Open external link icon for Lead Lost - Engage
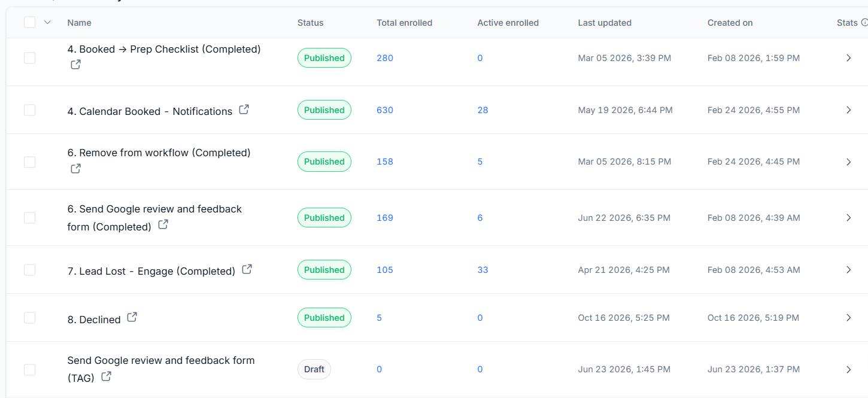 (247, 269)
